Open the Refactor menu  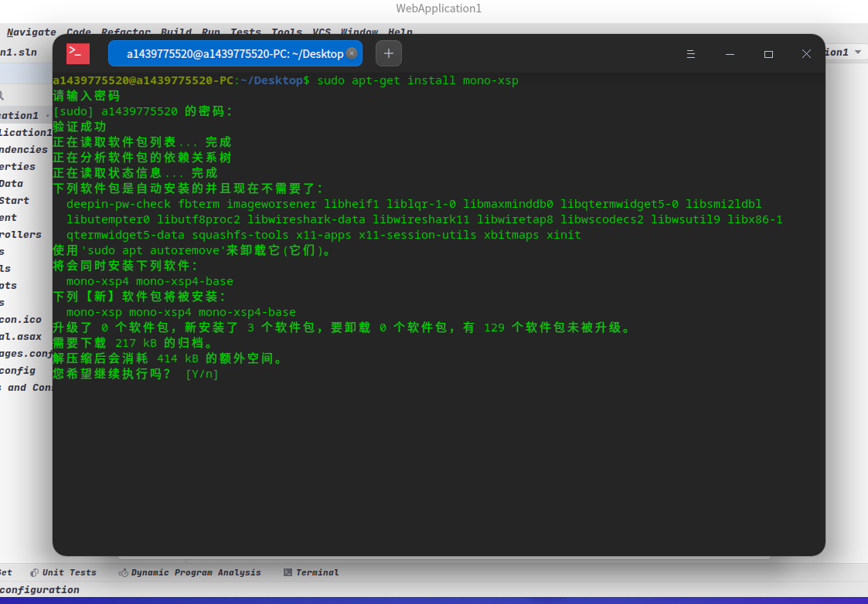point(125,32)
